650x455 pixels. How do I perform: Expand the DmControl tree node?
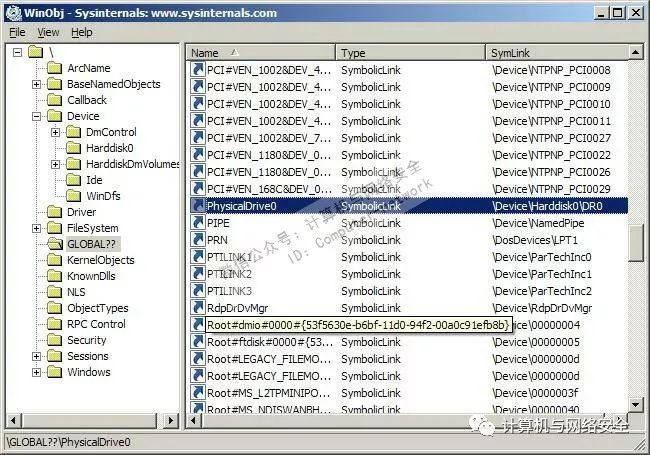[55, 133]
